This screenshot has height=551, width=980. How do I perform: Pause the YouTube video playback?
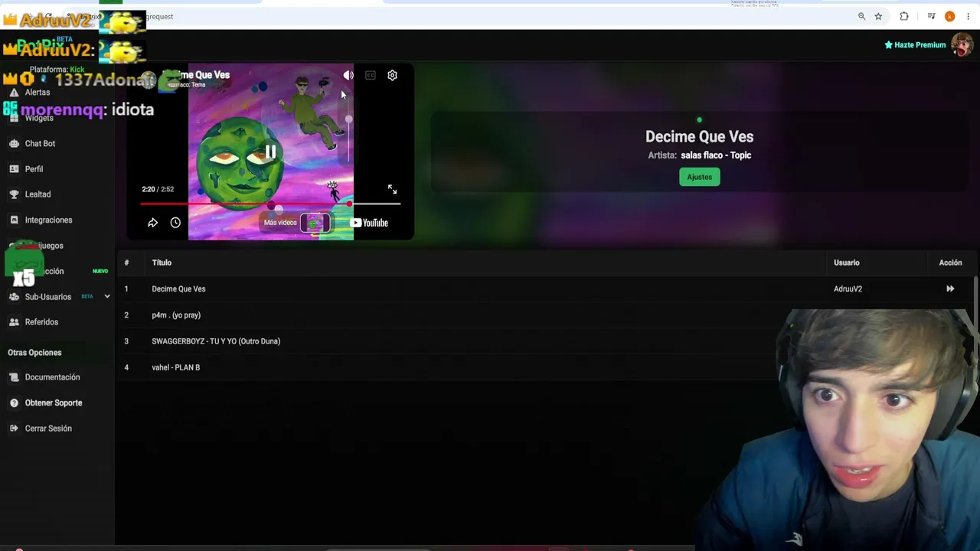pos(270,152)
